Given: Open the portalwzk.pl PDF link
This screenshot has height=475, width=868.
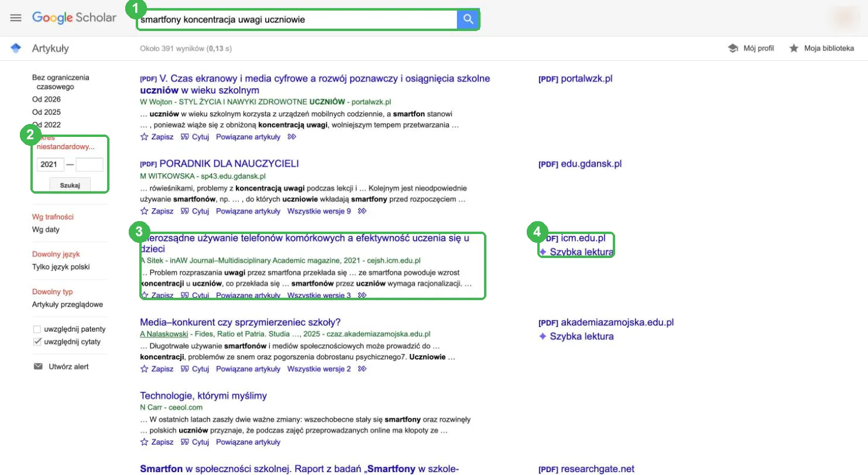Looking at the screenshot, I should [575, 79].
